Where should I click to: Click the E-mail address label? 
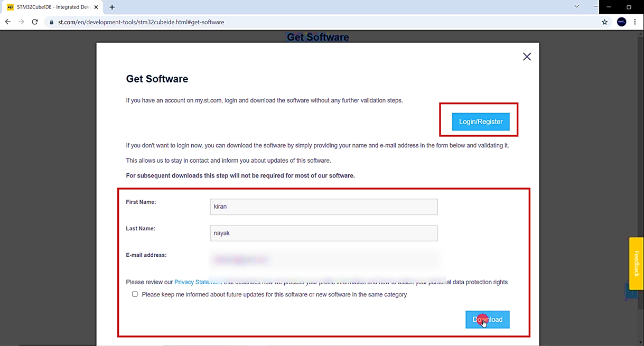pyautogui.click(x=146, y=255)
